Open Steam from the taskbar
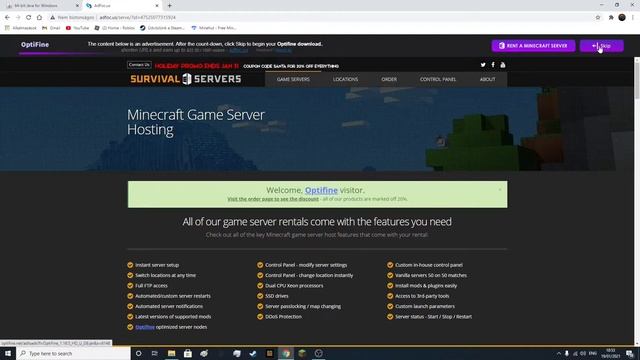Image resolution: width=640 pixels, height=360 pixels. [x=253, y=353]
